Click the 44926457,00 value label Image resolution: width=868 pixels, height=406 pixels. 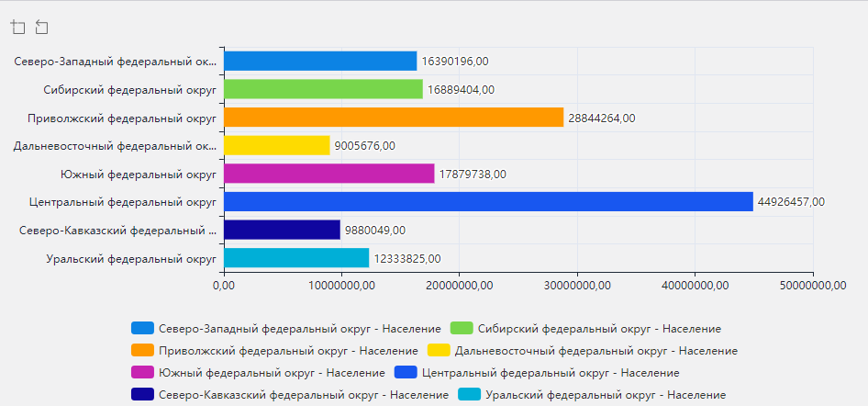[x=791, y=202]
